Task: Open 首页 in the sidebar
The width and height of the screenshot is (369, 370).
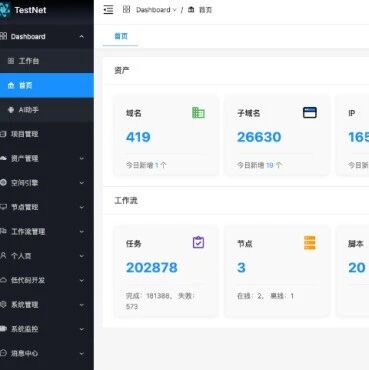Action: 47,85
